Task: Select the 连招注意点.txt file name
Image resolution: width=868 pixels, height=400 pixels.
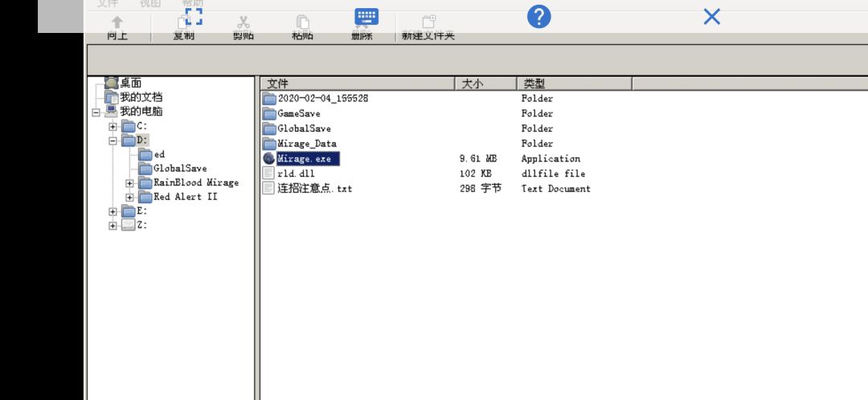Action: pos(314,188)
